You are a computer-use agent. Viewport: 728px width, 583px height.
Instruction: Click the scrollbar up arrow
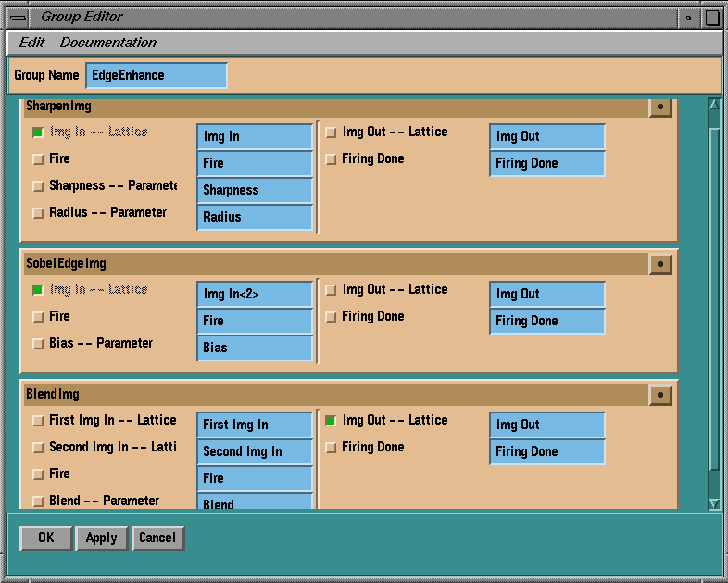pos(714,106)
